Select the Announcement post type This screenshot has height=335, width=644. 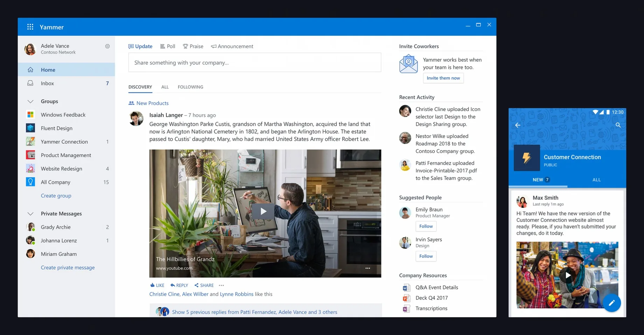(232, 46)
